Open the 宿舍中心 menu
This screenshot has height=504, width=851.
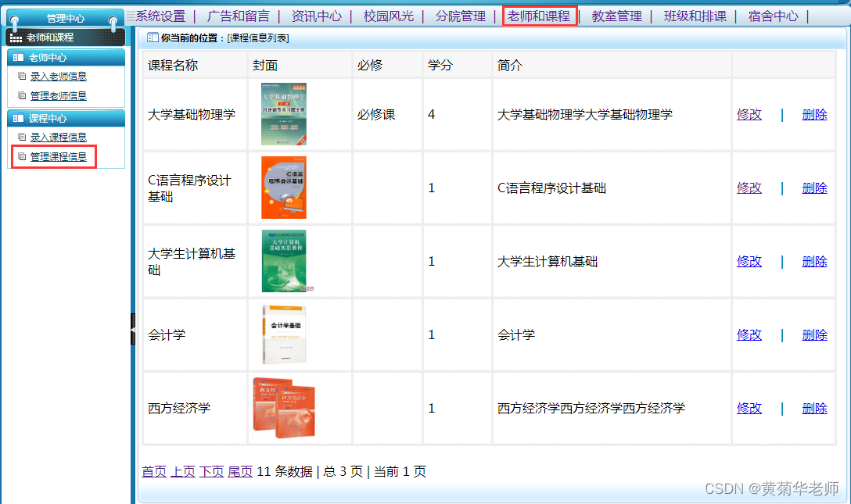coord(774,15)
